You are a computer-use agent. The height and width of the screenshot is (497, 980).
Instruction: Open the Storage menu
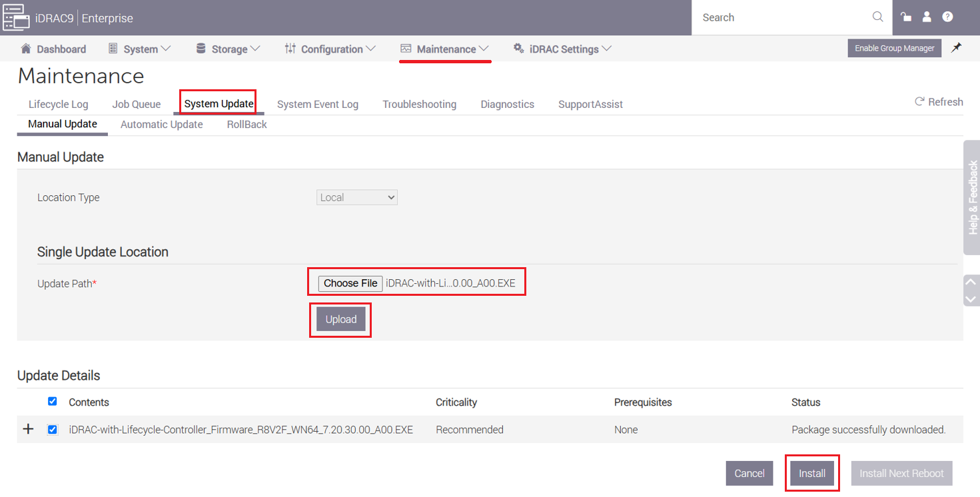(228, 49)
